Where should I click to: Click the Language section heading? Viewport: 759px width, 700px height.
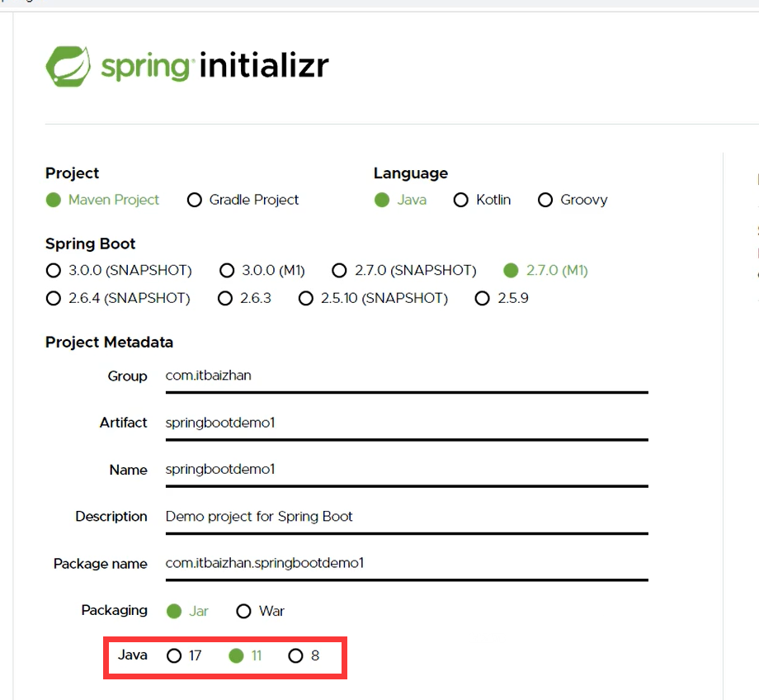coord(411,173)
